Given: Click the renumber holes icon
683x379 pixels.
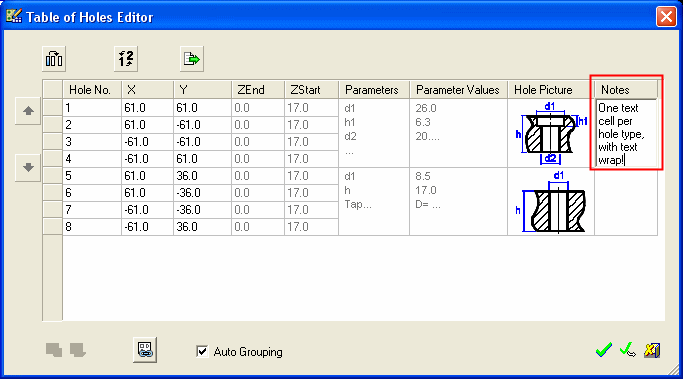Looking at the screenshot, I should coord(126,59).
